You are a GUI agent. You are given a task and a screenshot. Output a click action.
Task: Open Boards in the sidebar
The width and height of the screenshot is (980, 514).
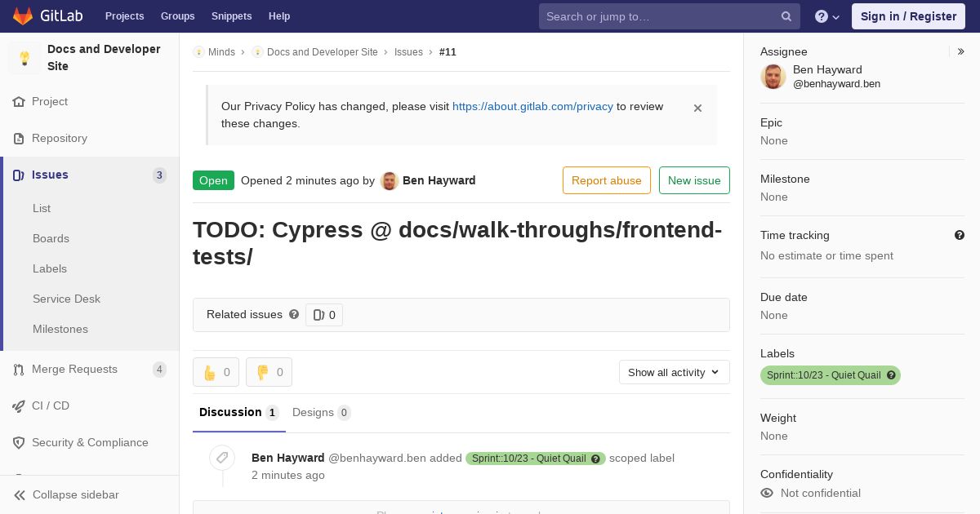point(51,238)
